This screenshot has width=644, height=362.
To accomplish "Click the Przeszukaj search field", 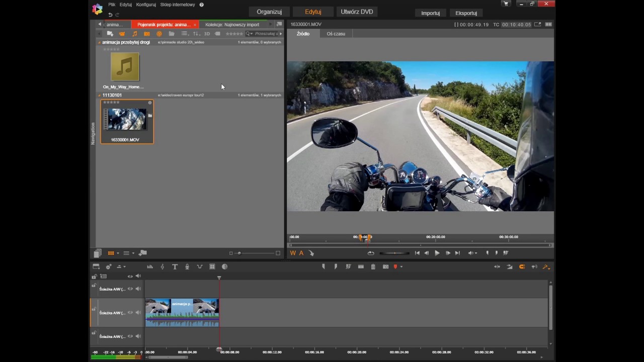I will (266, 34).
